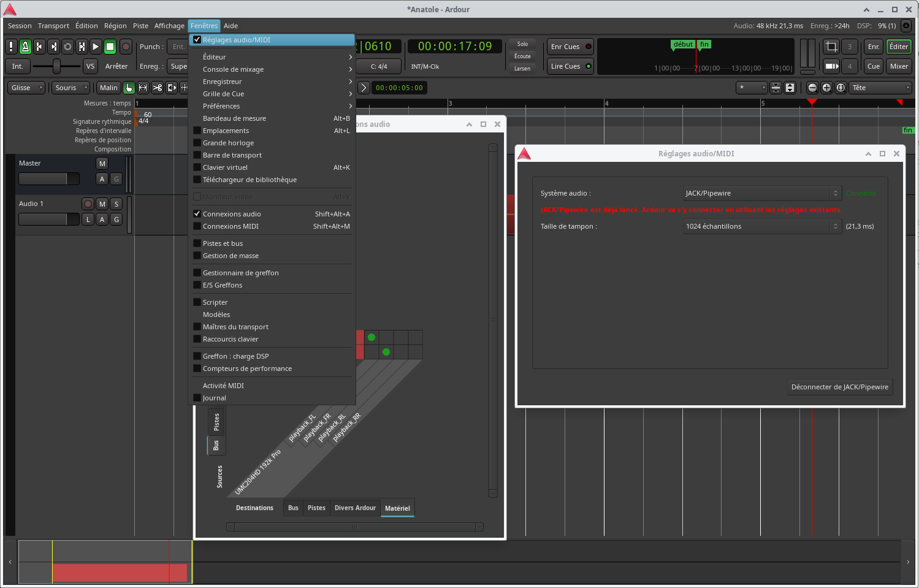Image resolution: width=919 pixels, height=588 pixels.
Task: Select the Cut scissors tool
Action: pos(157,88)
